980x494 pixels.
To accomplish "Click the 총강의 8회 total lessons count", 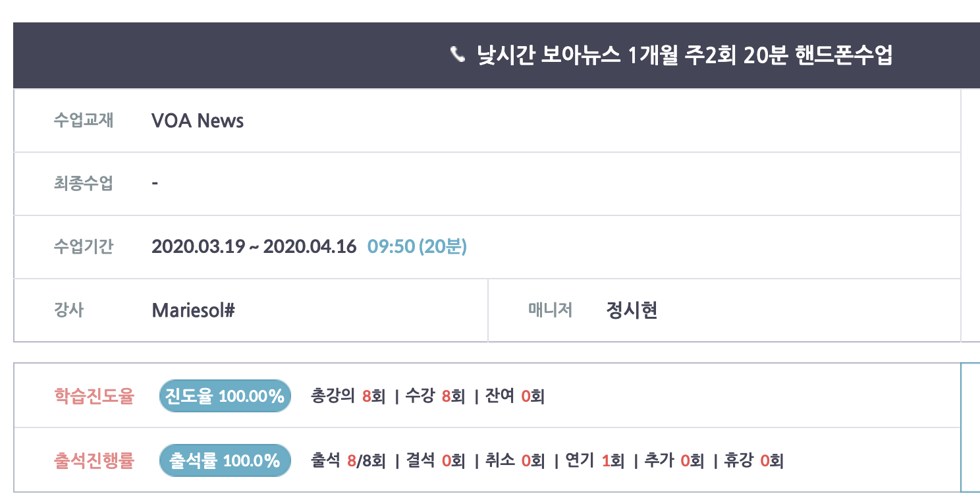I will click(348, 397).
